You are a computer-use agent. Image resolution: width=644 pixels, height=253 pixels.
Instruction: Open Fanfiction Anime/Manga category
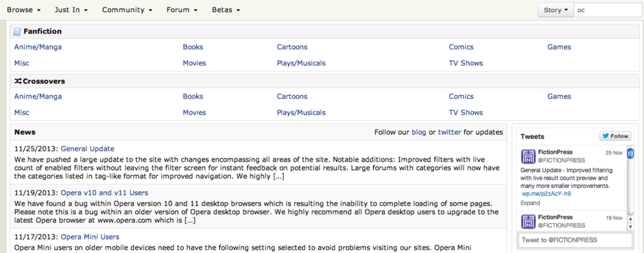pos(38,47)
